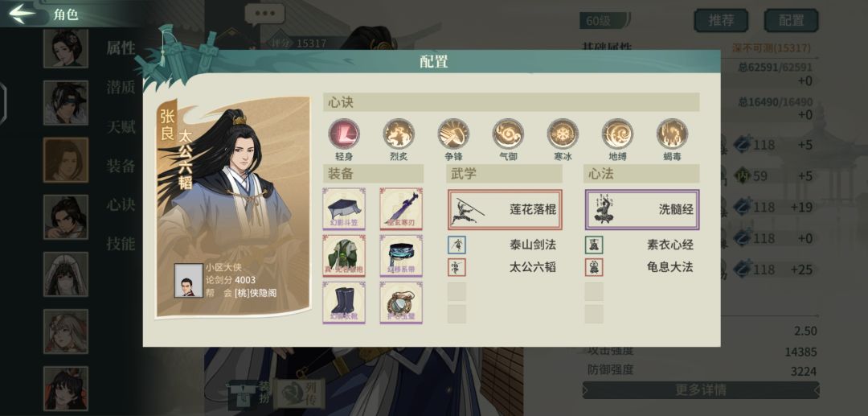Select the 莲花落棍 martial art
The image size is (868, 416).
pos(505,209)
